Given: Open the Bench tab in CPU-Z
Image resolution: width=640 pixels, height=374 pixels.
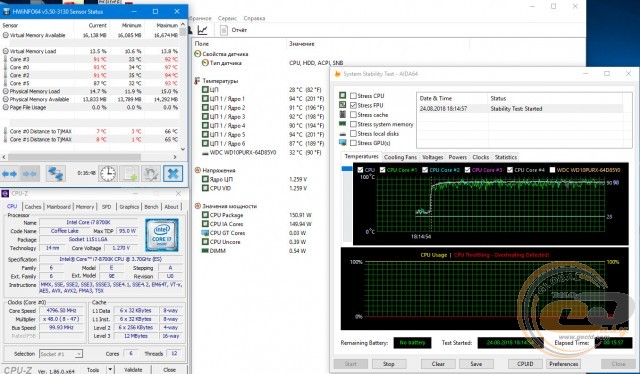Looking at the screenshot, I should click(x=151, y=207).
